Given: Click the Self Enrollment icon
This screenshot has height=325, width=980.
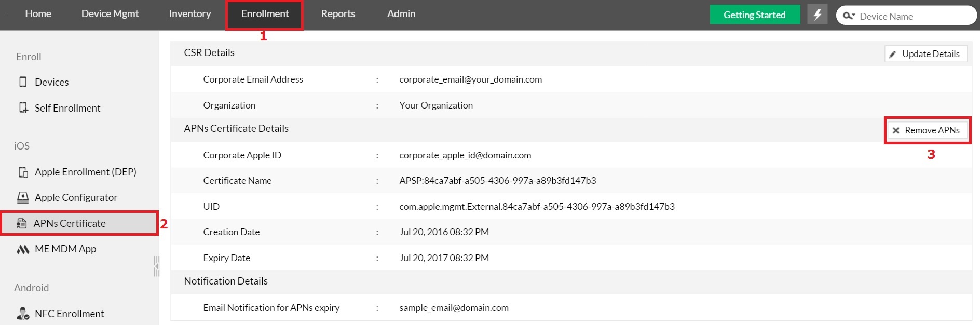Looking at the screenshot, I should [x=23, y=107].
